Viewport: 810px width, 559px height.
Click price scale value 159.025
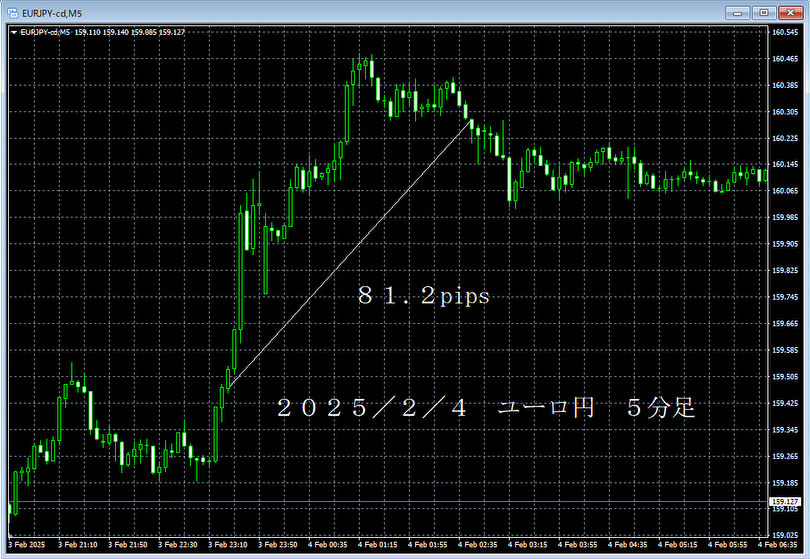[x=785, y=535]
